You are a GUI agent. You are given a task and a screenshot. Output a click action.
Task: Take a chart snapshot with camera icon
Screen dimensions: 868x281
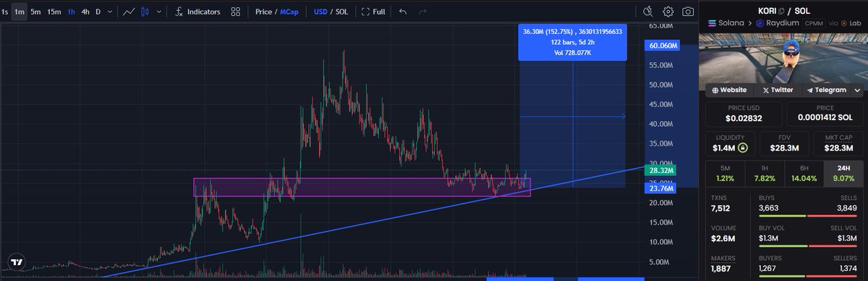click(688, 12)
